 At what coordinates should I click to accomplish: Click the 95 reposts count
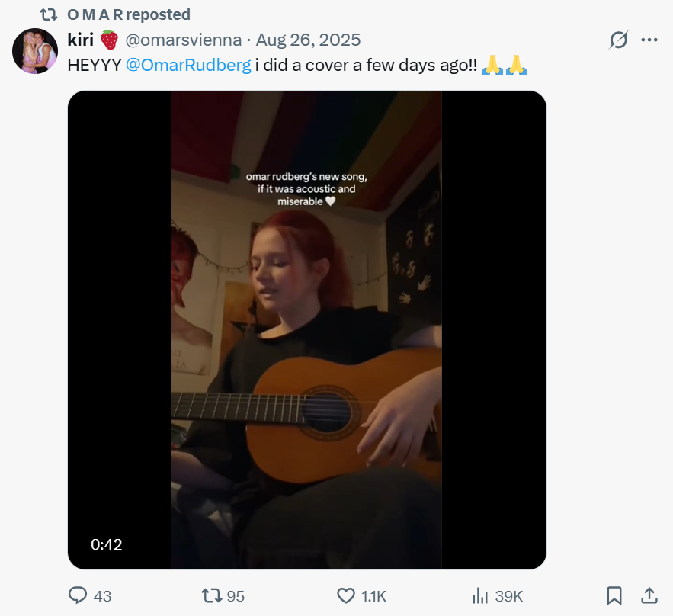[x=236, y=596]
